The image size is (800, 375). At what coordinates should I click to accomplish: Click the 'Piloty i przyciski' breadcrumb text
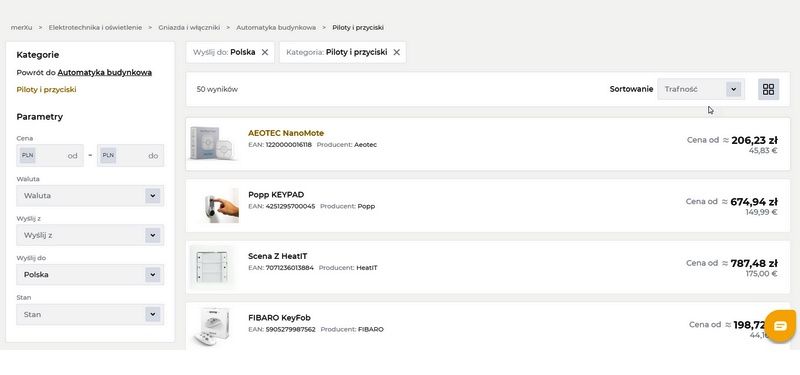click(358, 28)
